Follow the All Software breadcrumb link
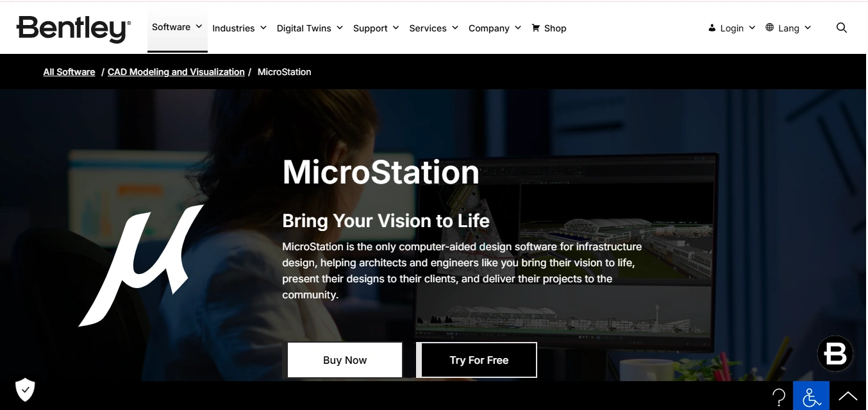868x410 pixels. pos(69,72)
